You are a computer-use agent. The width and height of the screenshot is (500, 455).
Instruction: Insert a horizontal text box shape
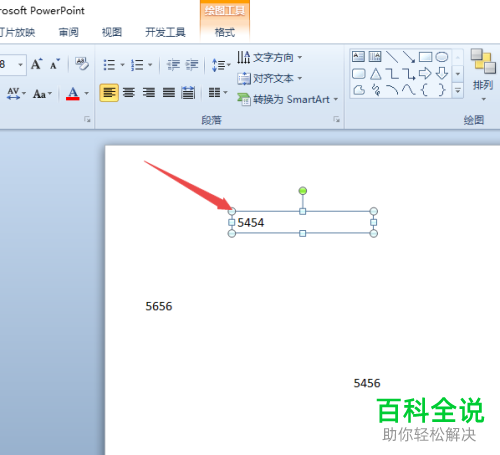click(358, 57)
